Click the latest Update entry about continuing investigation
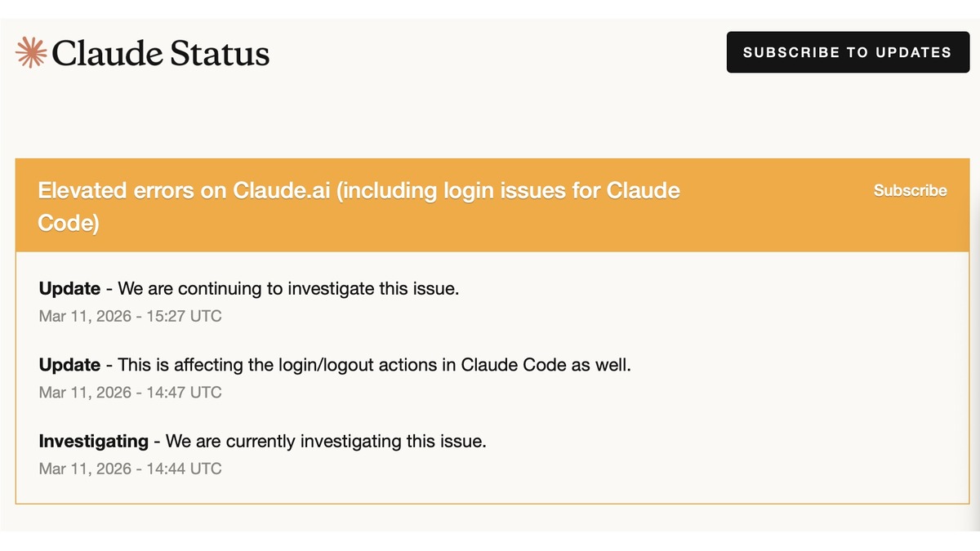 (248, 288)
